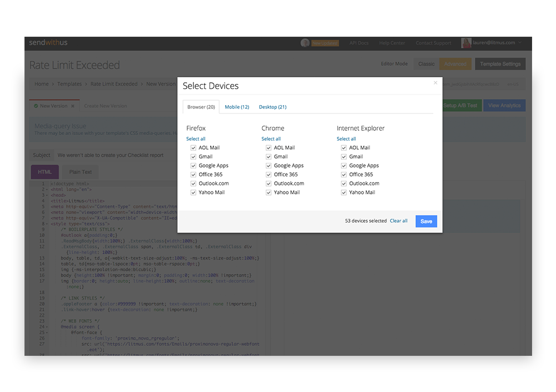Select all Internet Explorer clients
Screen dimensions: 556x392
coord(346,138)
